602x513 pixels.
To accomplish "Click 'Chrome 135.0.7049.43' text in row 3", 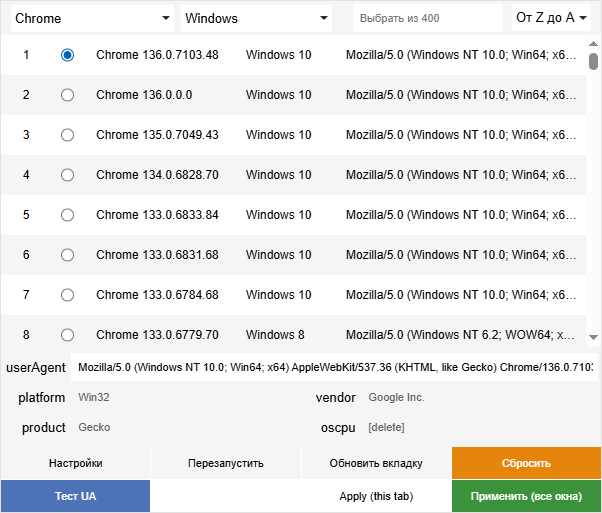I will pos(157,135).
